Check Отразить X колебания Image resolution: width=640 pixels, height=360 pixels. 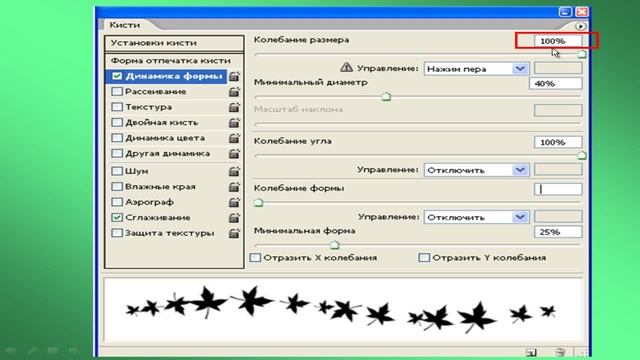[x=256, y=258]
